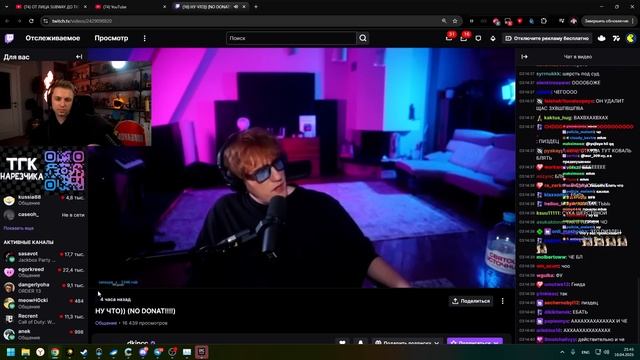640x360 pixels.
Task: Open the Twitch user avatar menu
Action: pyautogui.click(x=631, y=38)
